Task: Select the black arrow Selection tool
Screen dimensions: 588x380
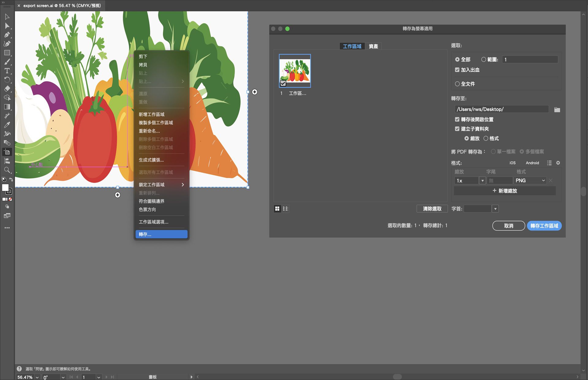Action: [7, 17]
